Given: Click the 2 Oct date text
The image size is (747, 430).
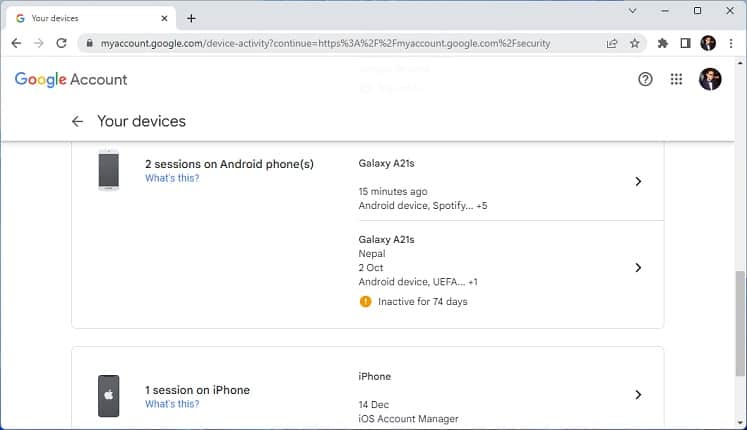Looking at the screenshot, I should pos(371,268).
